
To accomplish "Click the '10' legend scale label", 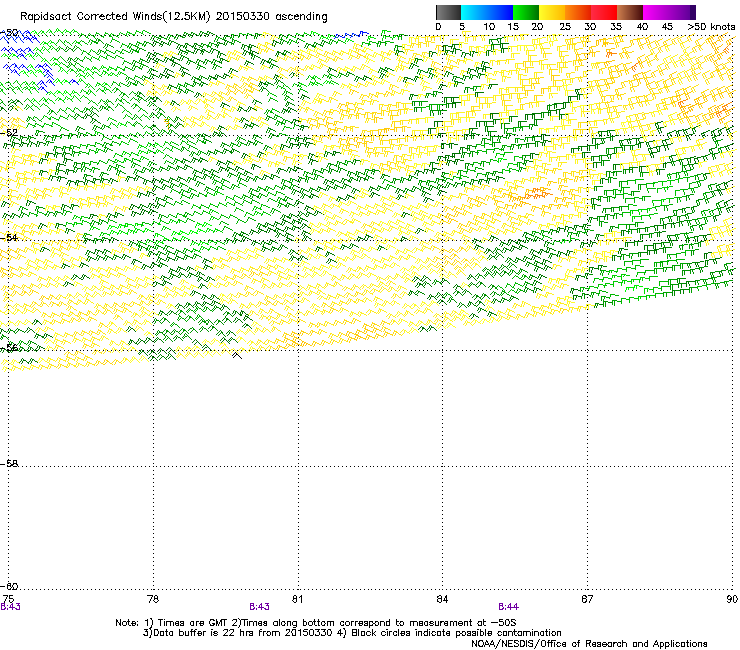I will [489, 27].
